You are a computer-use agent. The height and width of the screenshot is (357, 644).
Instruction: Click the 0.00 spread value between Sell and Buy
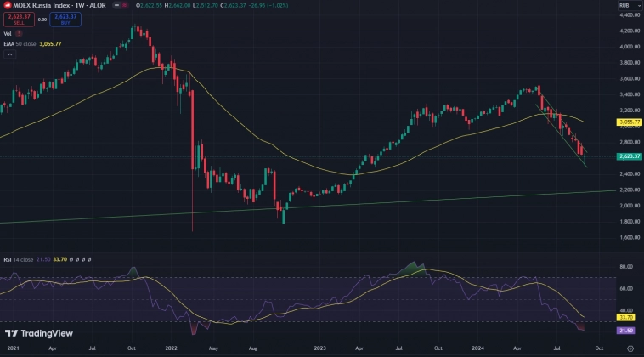pos(42,20)
